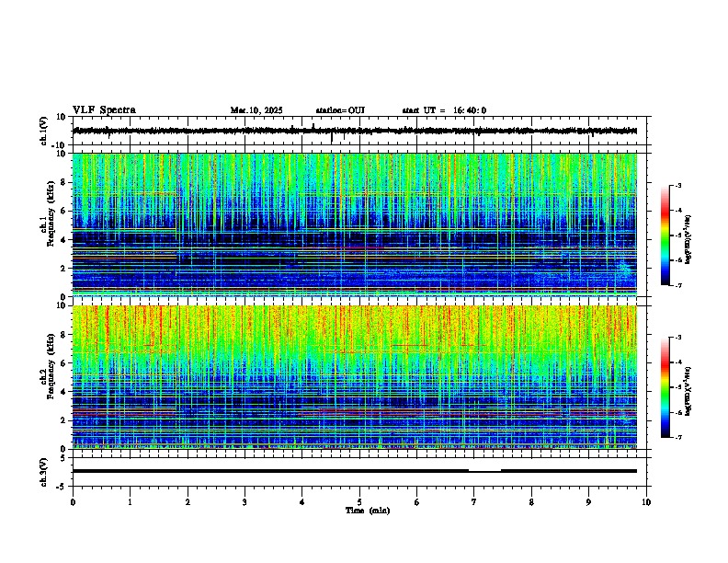Screen dimensions: 728x563
Task: Click the ch.1 'Frequency (kHz)' axis label
Action: coord(51,214)
